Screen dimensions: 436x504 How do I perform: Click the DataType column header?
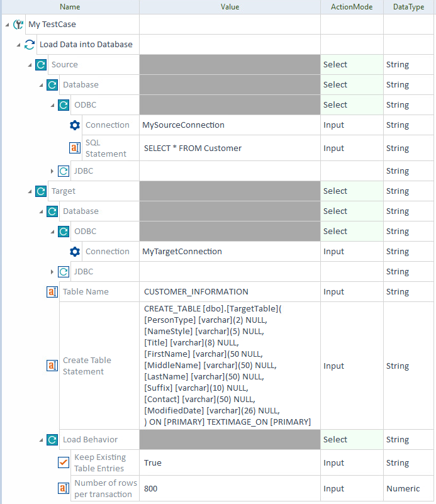coord(409,7)
